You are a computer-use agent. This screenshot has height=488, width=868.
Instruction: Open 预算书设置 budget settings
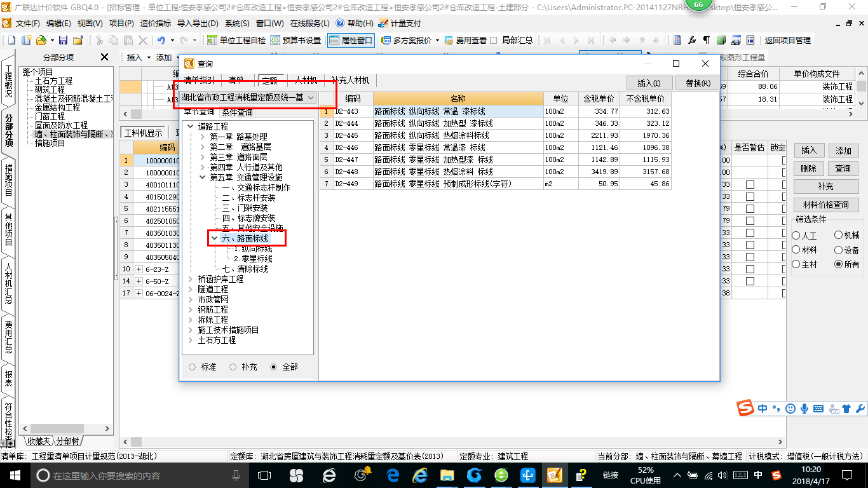[x=296, y=40]
